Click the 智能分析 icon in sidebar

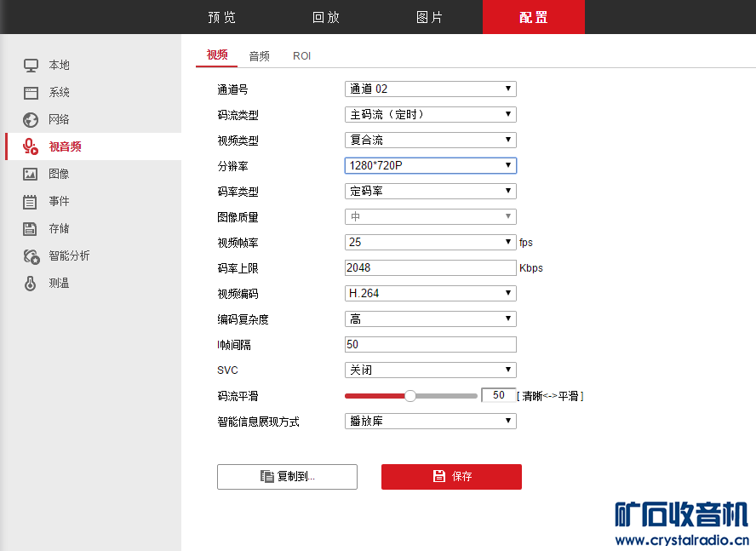tap(31, 256)
